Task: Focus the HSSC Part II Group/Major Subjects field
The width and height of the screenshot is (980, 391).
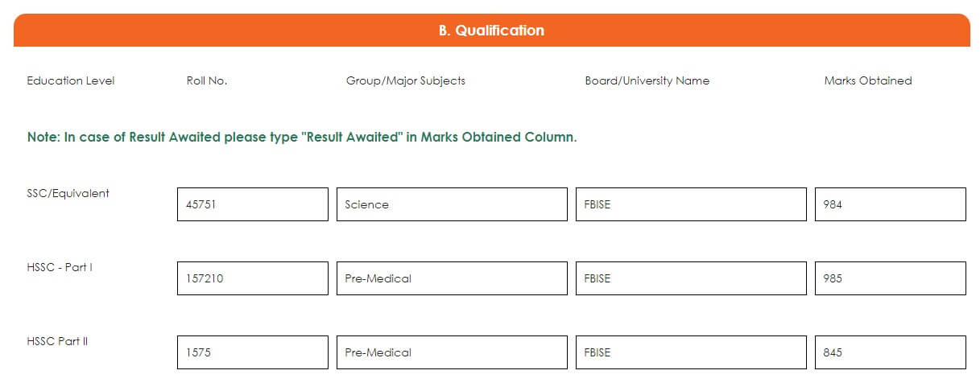Action: [451, 352]
